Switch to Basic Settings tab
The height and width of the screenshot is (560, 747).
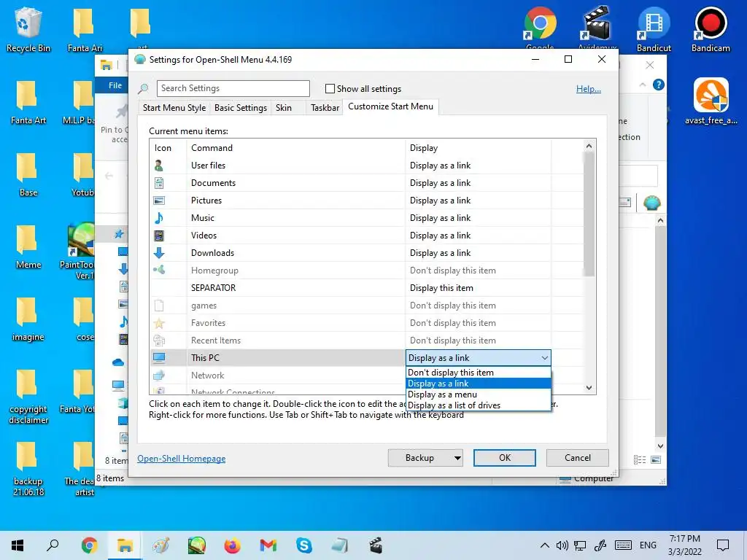click(241, 108)
